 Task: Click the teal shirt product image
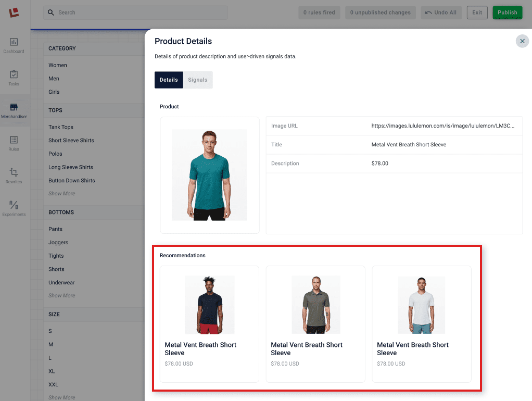pyautogui.click(x=209, y=175)
